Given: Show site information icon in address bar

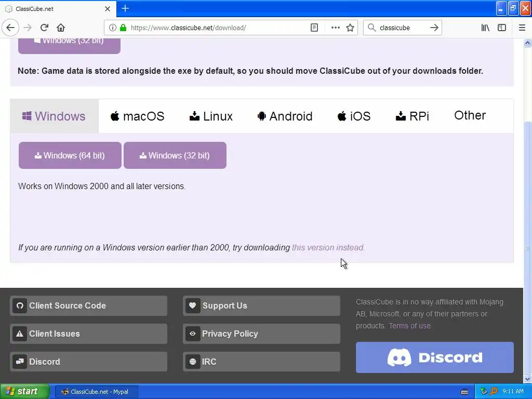Looking at the screenshot, I should point(112,28).
